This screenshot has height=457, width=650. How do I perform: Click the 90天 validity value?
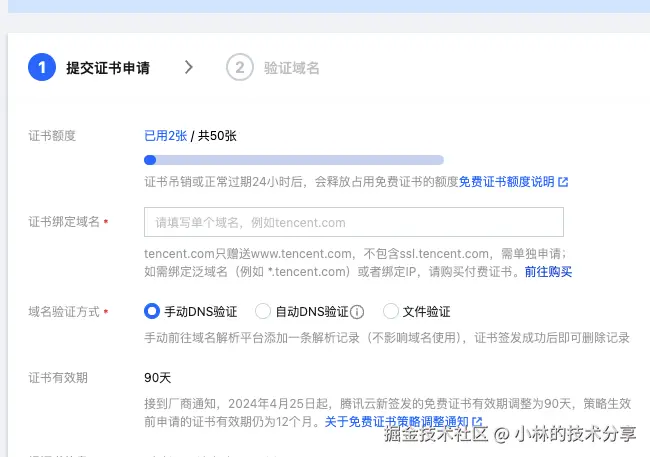point(158,377)
